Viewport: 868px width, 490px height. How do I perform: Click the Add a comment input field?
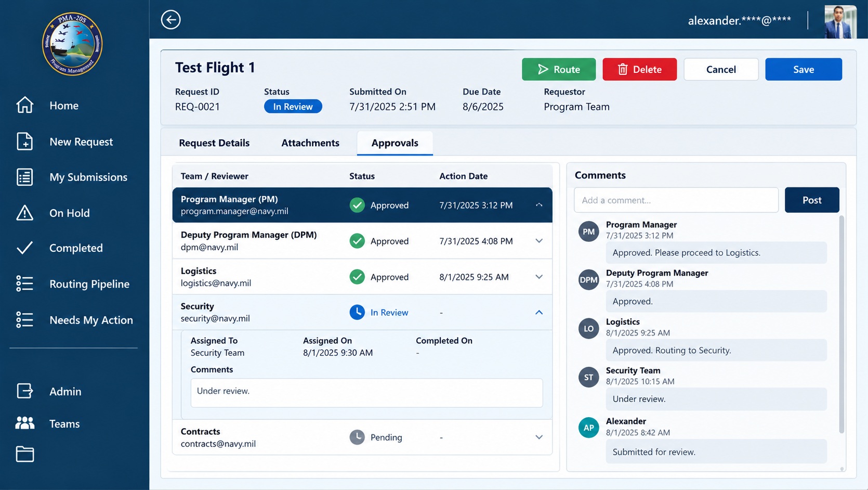tap(676, 200)
